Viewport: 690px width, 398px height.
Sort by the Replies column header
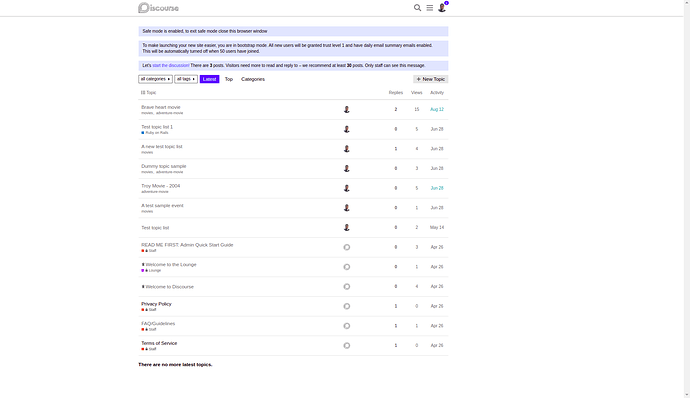point(396,92)
